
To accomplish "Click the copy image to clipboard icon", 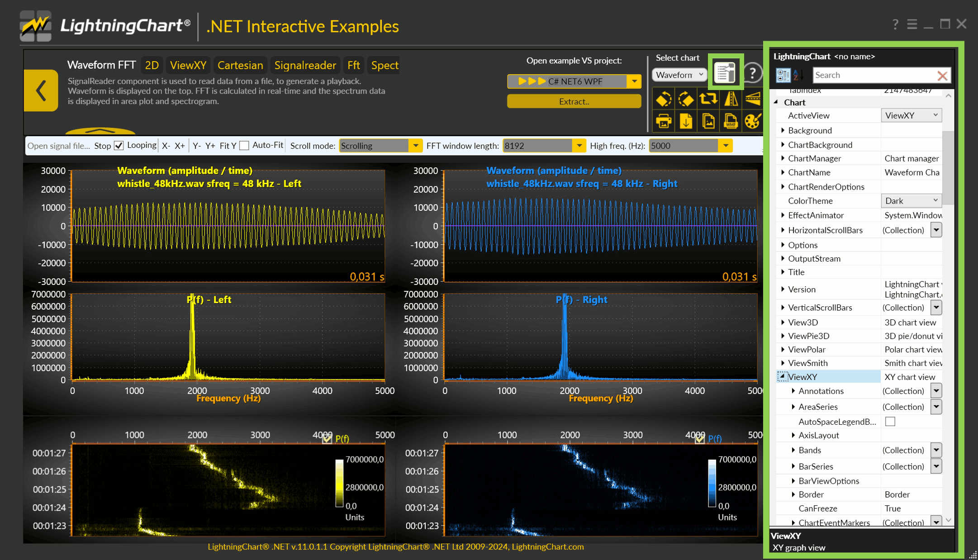I will click(x=708, y=121).
